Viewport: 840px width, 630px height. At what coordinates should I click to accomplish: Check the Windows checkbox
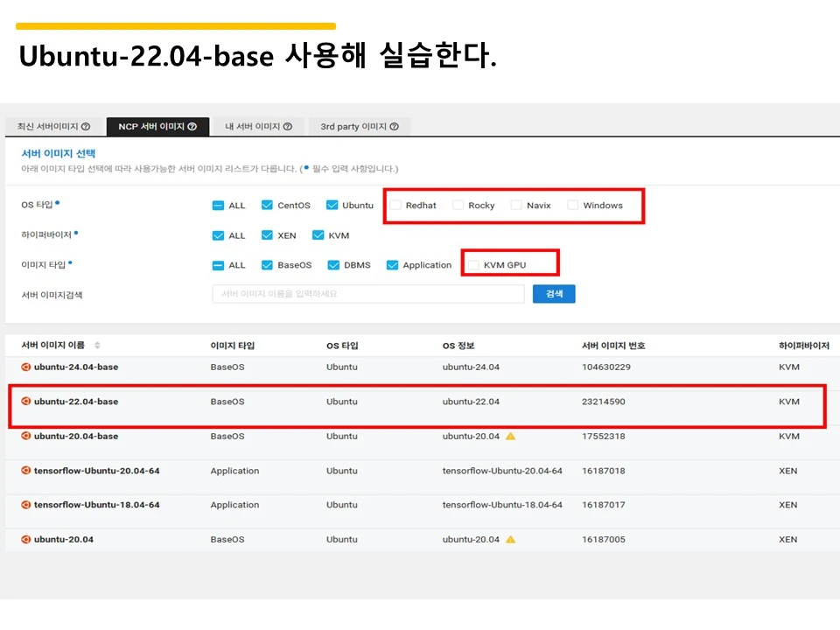(572, 205)
